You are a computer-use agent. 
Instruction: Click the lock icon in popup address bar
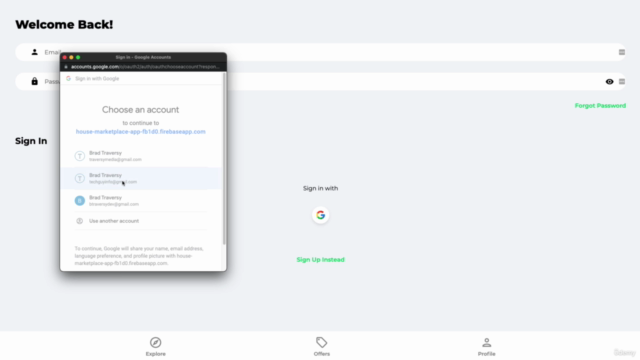[66, 67]
